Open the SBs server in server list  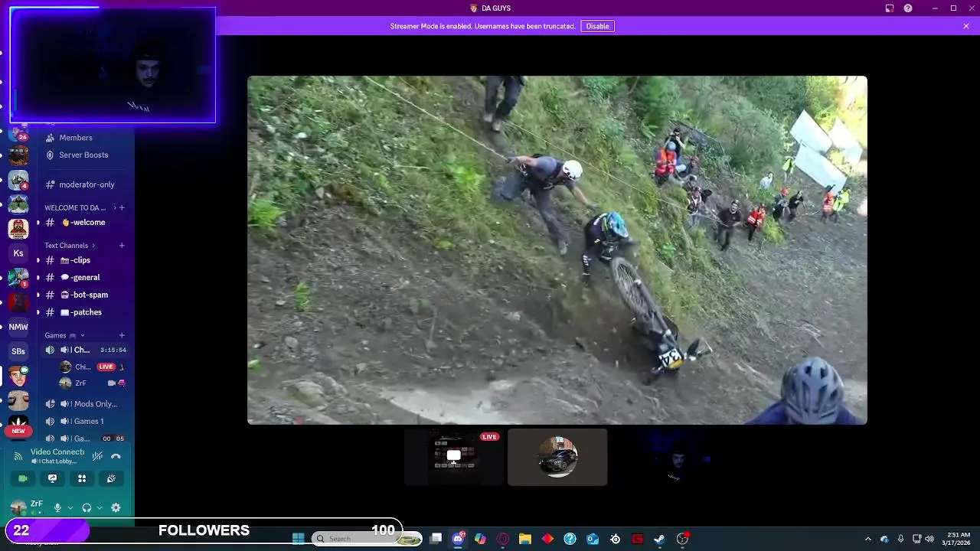pos(18,351)
